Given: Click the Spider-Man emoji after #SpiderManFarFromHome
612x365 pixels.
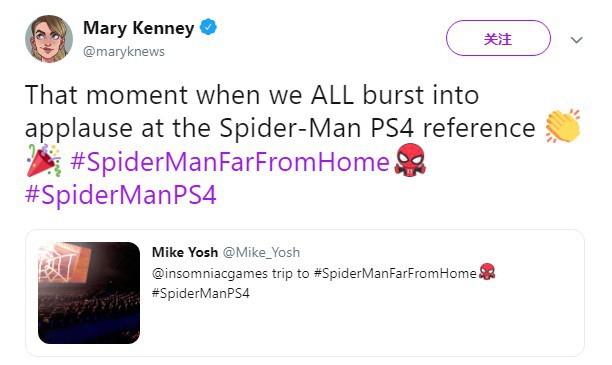Looking at the screenshot, I should 410,160.
